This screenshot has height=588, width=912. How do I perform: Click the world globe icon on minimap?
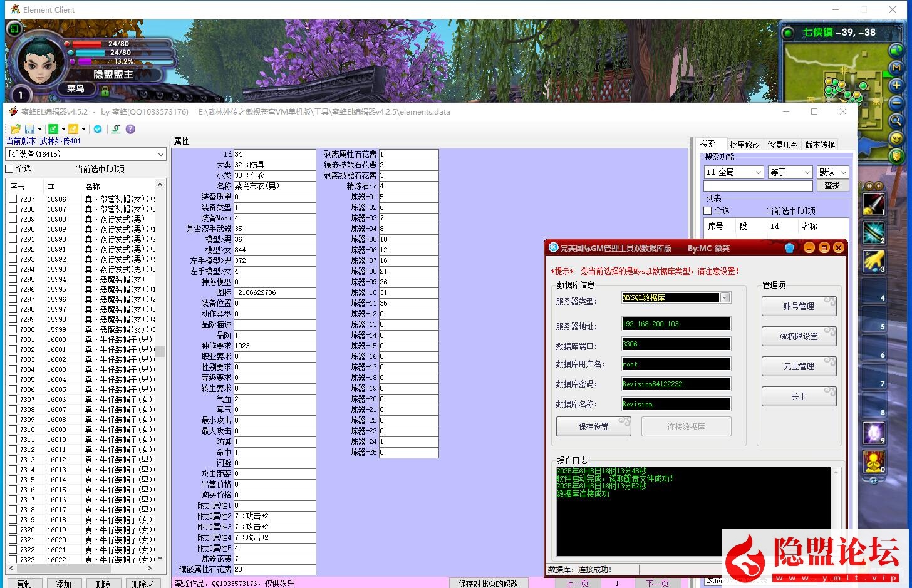click(x=896, y=50)
